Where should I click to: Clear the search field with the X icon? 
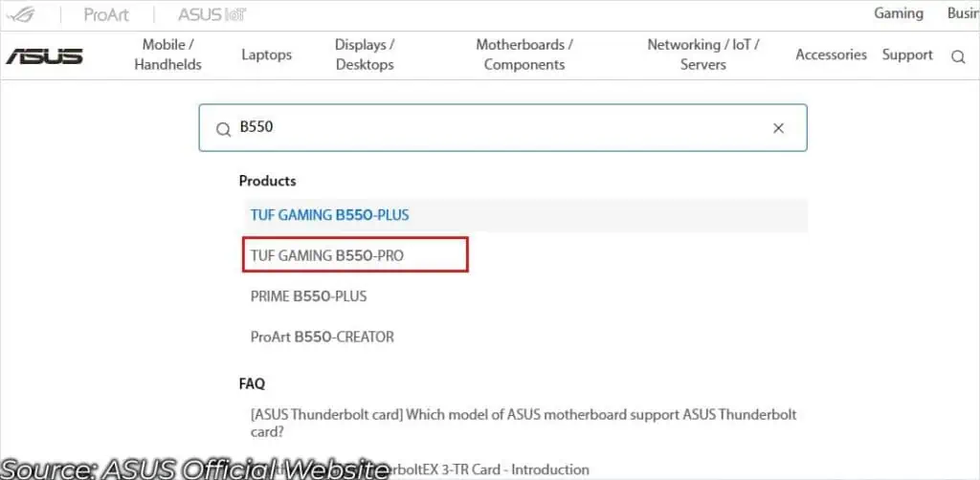(778, 128)
